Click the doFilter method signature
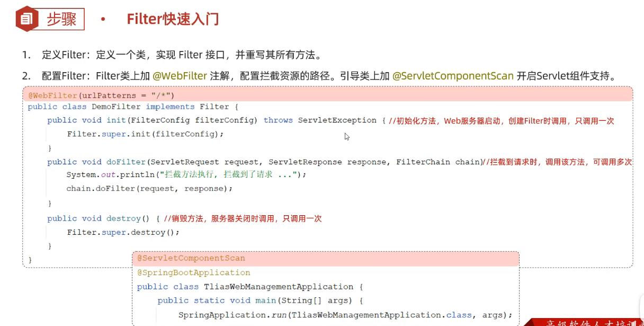This screenshot has height=326, width=644. [264, 162]
